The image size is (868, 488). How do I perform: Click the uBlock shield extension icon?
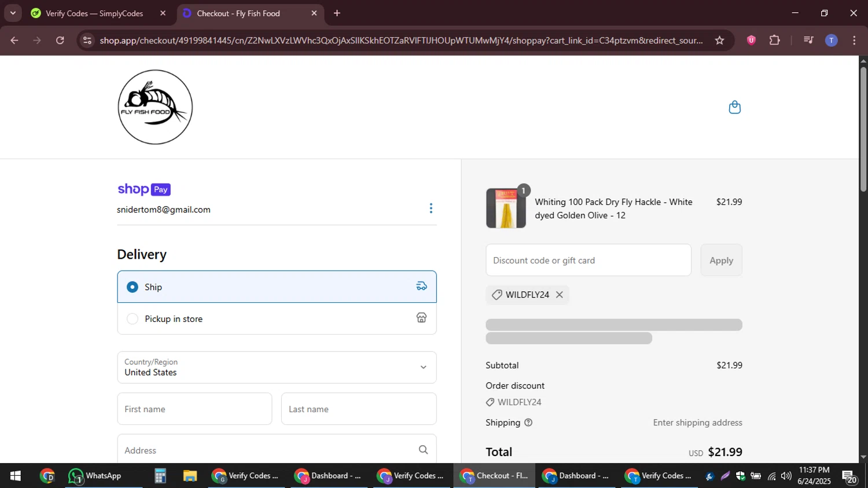pos(751,40)
